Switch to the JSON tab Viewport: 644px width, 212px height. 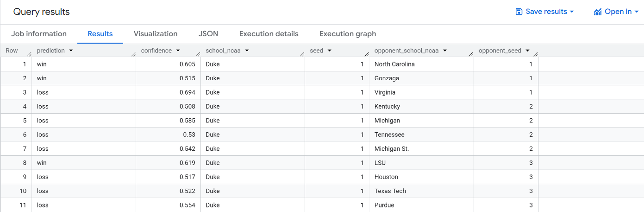pyautogui.click(x=208, y=34)
